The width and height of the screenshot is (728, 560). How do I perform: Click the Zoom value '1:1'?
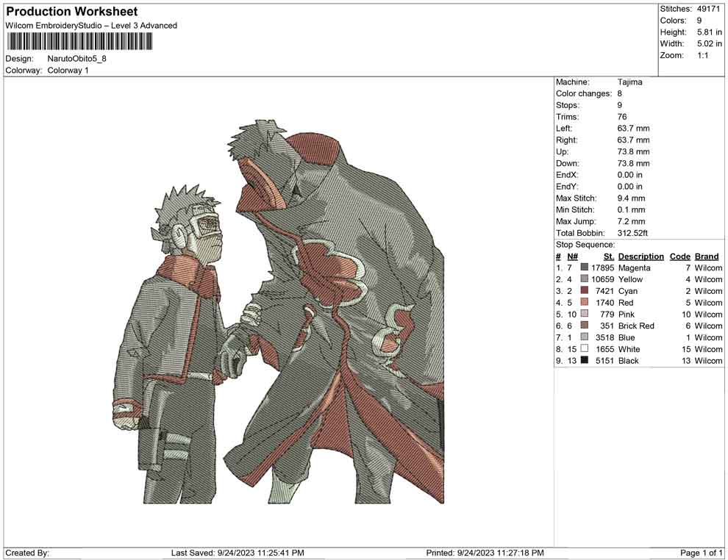click(x=702, y=55)
